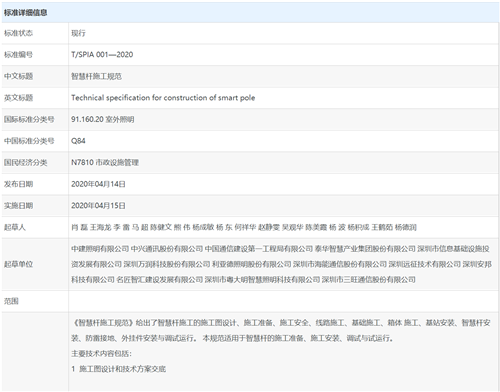Image resolution: width=500 pixels, height=392 pixels.
Task: Click the line starting 资发展有限公司 深圳万润科技
Action: click(x=281, y=264)
